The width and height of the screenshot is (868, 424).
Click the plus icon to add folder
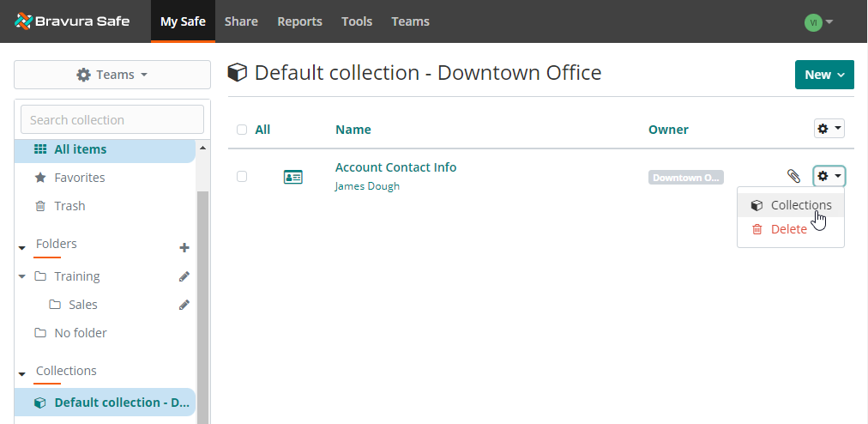point(184,248)
